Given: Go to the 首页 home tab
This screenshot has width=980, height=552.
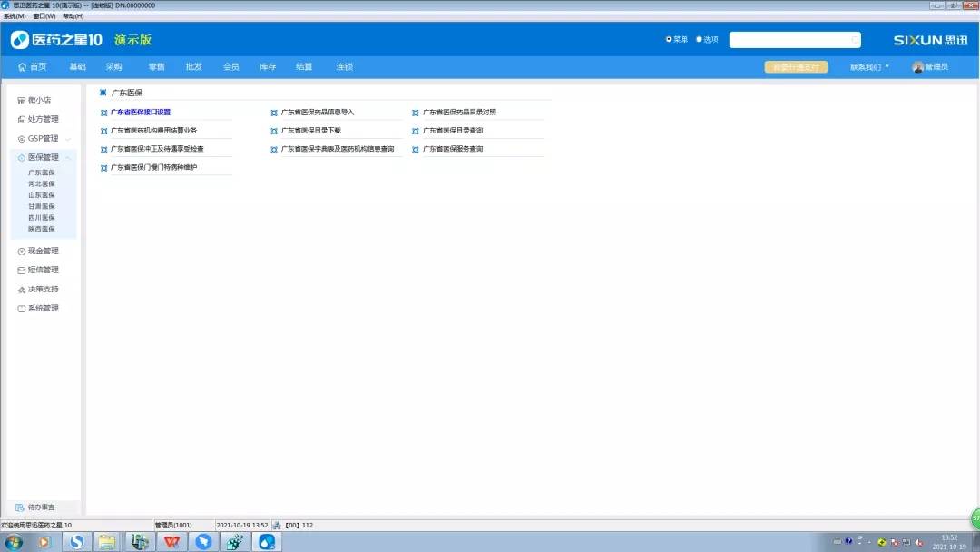Looking at the screenshot, I should click(x=33, y=67).
